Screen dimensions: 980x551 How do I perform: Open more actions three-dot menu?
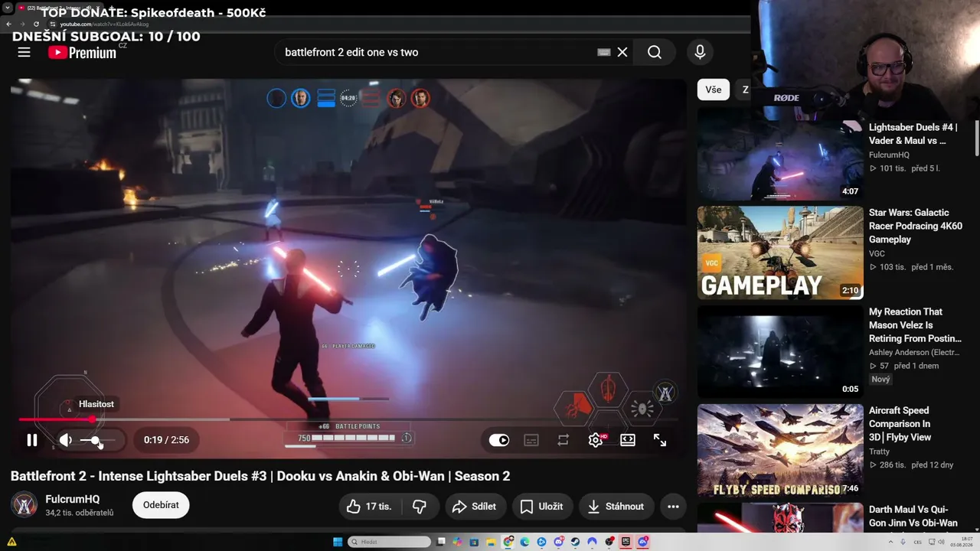[x=673, y=506]
